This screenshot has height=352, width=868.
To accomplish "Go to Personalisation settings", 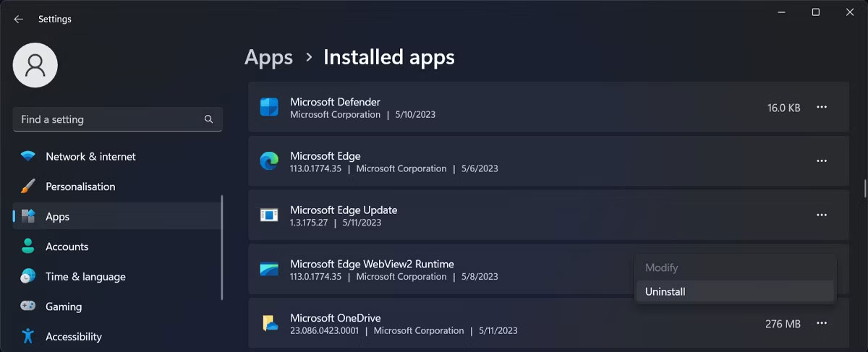I will 117,186.
